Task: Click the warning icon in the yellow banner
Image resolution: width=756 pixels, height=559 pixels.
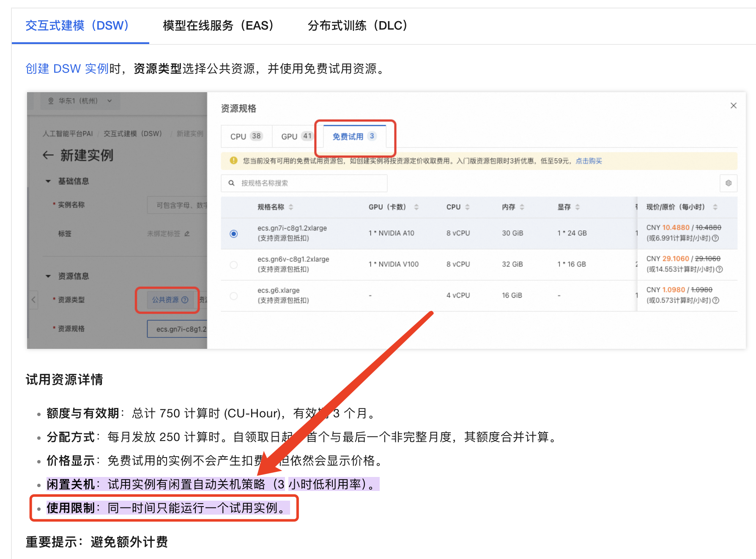Action: coord(232,161)
